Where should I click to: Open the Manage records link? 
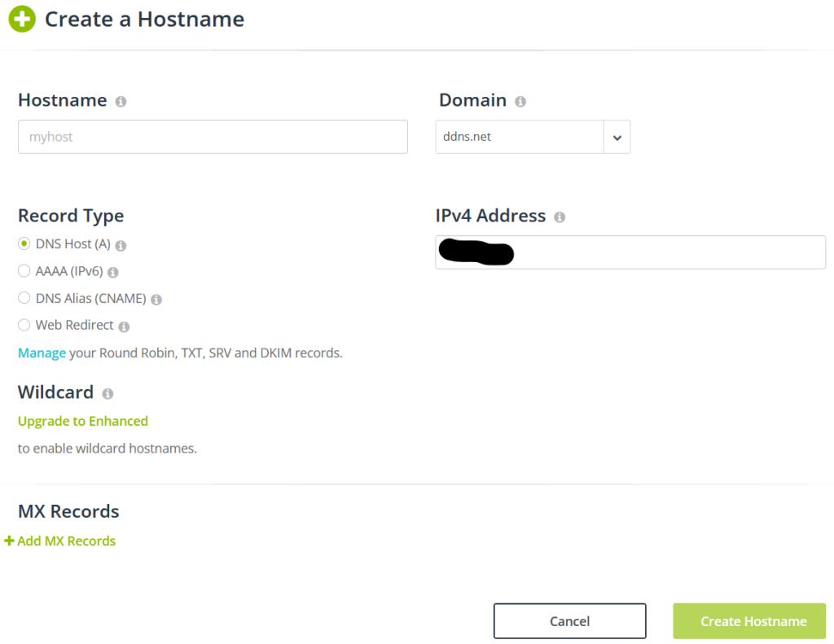42,353
